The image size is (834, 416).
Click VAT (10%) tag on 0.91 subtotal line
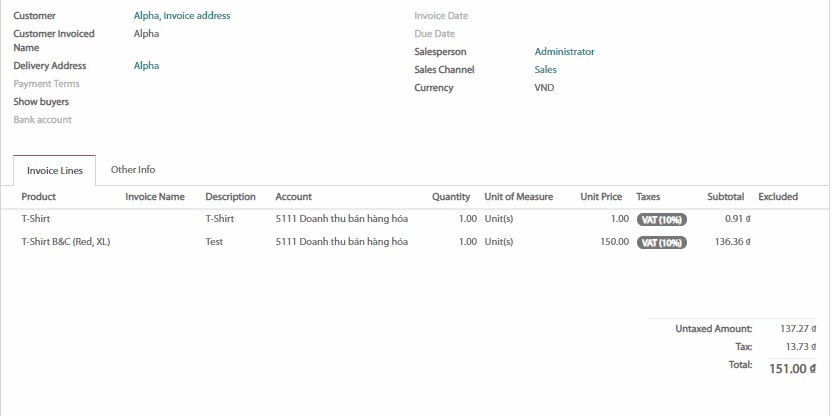click(x=661, y=218)
